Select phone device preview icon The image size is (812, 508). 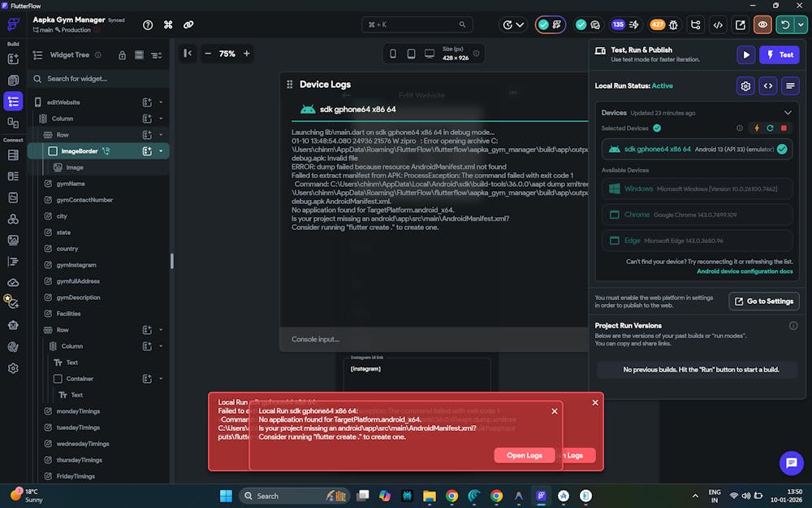pyautogui.click(x=393, y=54)
